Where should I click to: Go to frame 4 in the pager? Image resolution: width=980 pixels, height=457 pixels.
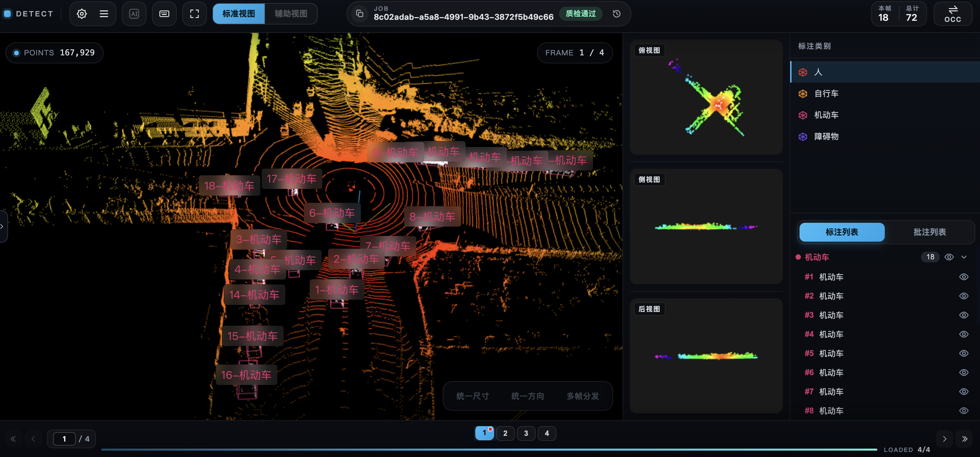(546, 433)
